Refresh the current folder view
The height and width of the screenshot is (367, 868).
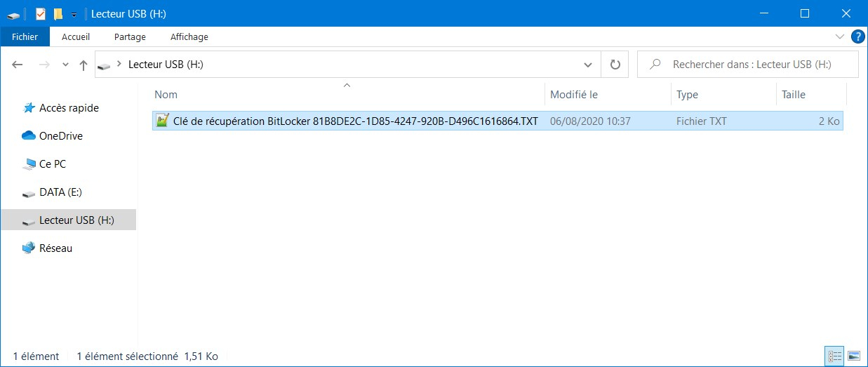point(615,65)
